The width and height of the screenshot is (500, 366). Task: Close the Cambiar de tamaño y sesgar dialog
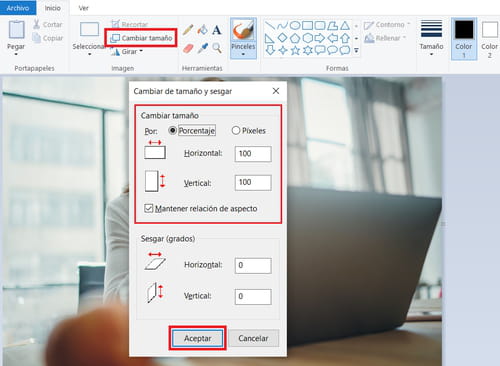(x=276, y=91)
